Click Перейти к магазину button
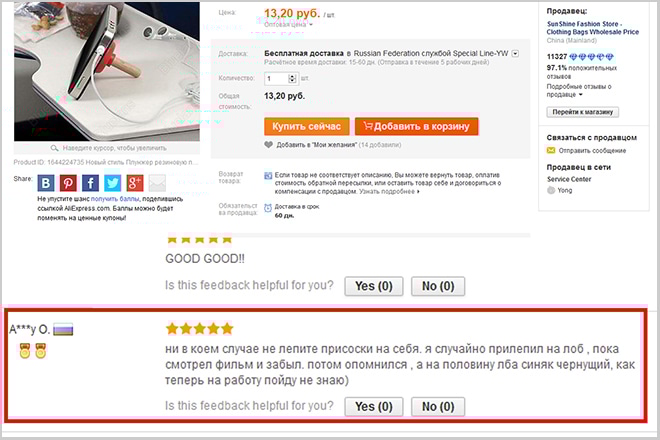Screen dimensions: 660x440 pos(583,112)
